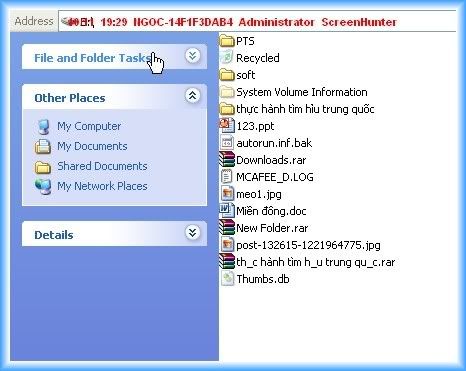The image size is (466, 371).
Task: Select the PTS folder name
Action: 245,41
